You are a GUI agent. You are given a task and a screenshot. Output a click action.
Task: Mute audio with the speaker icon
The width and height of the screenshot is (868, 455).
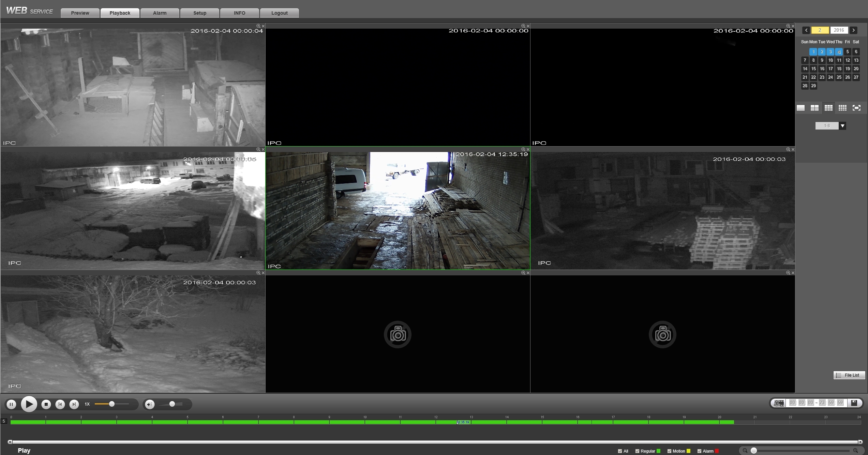pos(150,404)
